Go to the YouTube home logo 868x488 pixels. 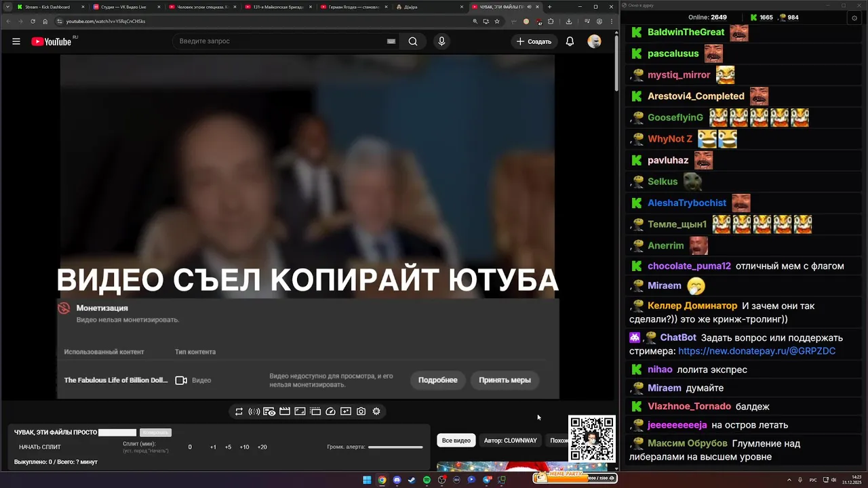tap(52, 41)
